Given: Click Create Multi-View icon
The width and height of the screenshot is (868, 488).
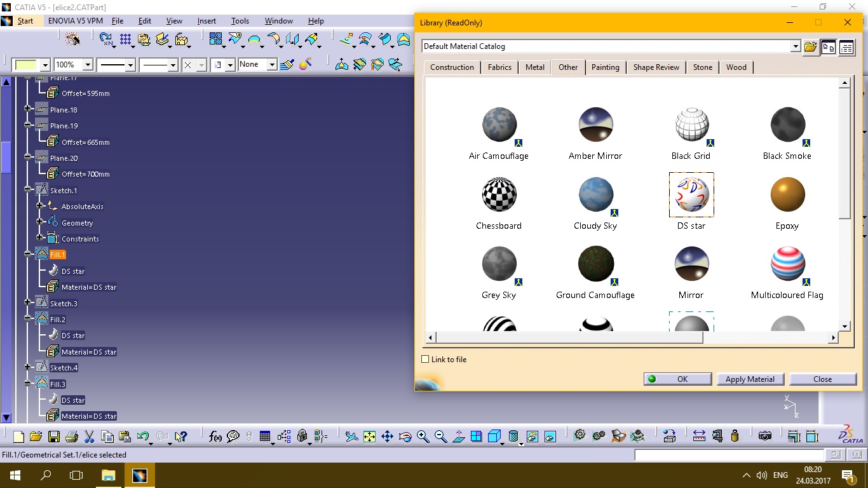Looking at the screenshot, I should (x=476, y=437).
